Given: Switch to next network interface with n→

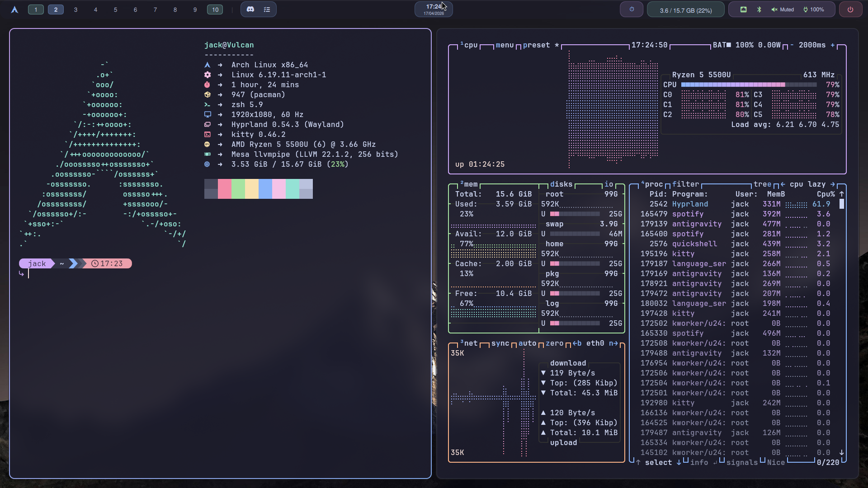Looking at the screenshot, I should 613,343.
